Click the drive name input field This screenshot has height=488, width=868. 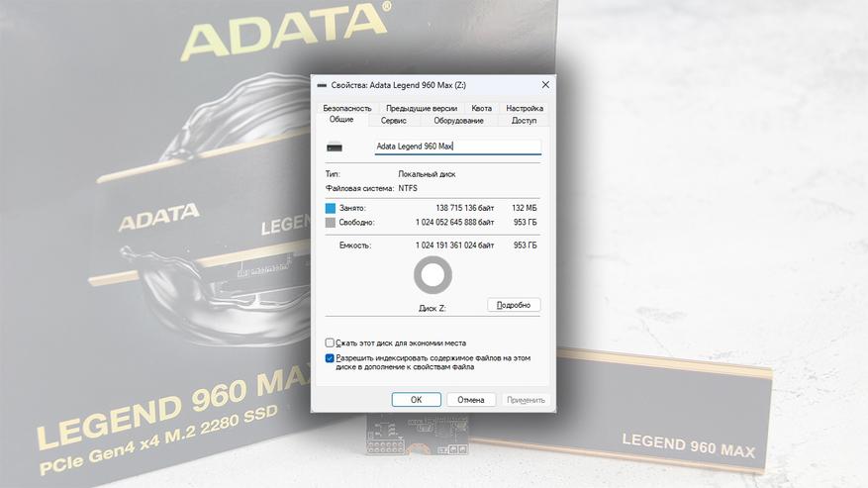pos(458,146)
